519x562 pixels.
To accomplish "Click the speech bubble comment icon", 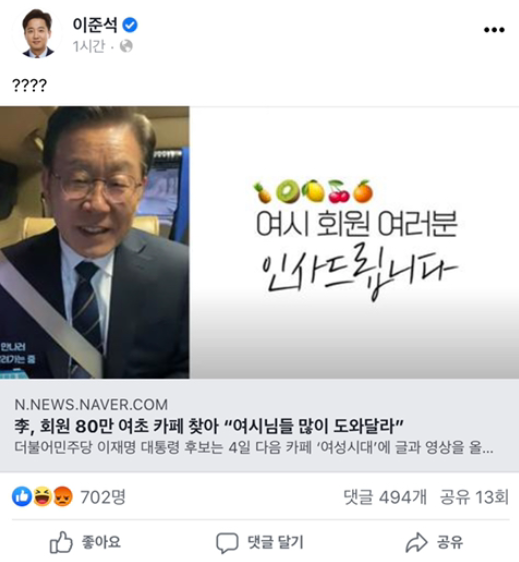I will coord(227,542).
